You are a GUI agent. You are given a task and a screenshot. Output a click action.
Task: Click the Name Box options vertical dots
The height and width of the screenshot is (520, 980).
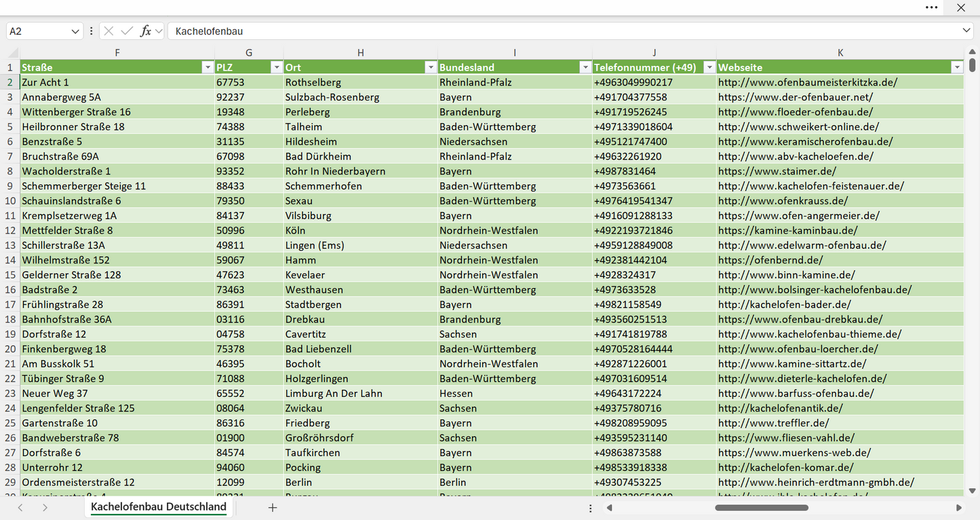(92, 31)
